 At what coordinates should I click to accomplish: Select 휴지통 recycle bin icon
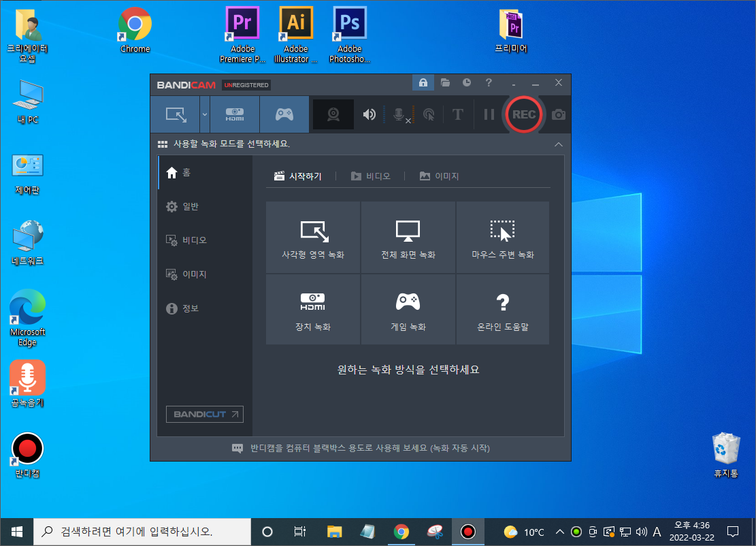coord(726,455)
